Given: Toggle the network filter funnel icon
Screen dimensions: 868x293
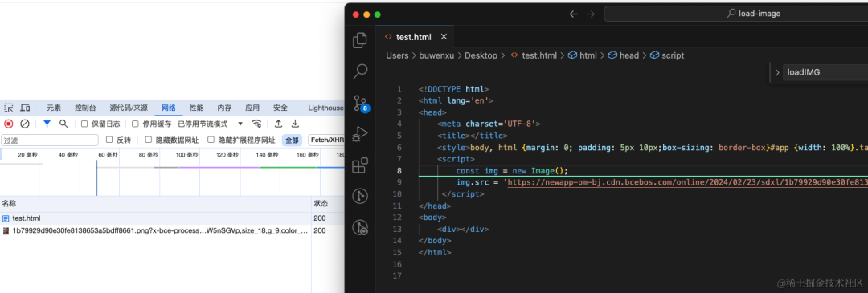Looking at the screenshot, I should tap(47, 124).
